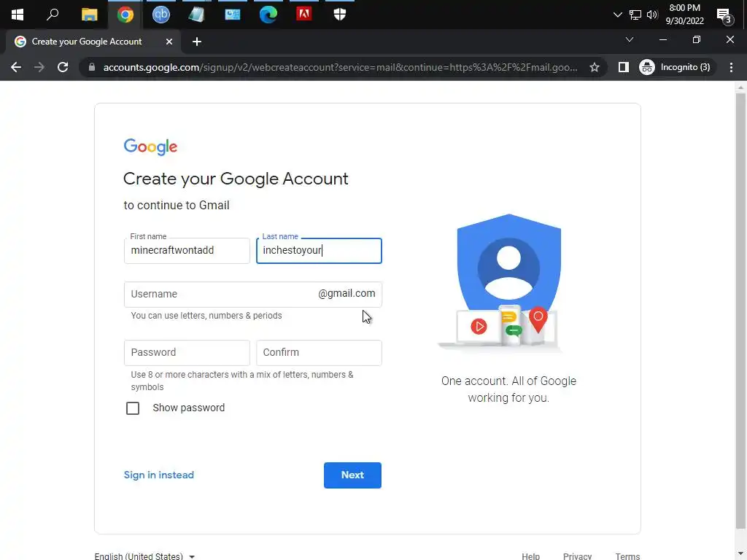Image resolution: width=747 pixels, height=560 pixels.
Task: Enable the Show password checkbox
Action: coord(133,408)
